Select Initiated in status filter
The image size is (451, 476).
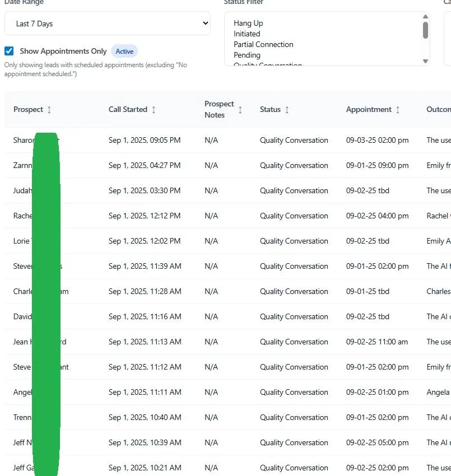pyautogui.click(x=247, y=34)
